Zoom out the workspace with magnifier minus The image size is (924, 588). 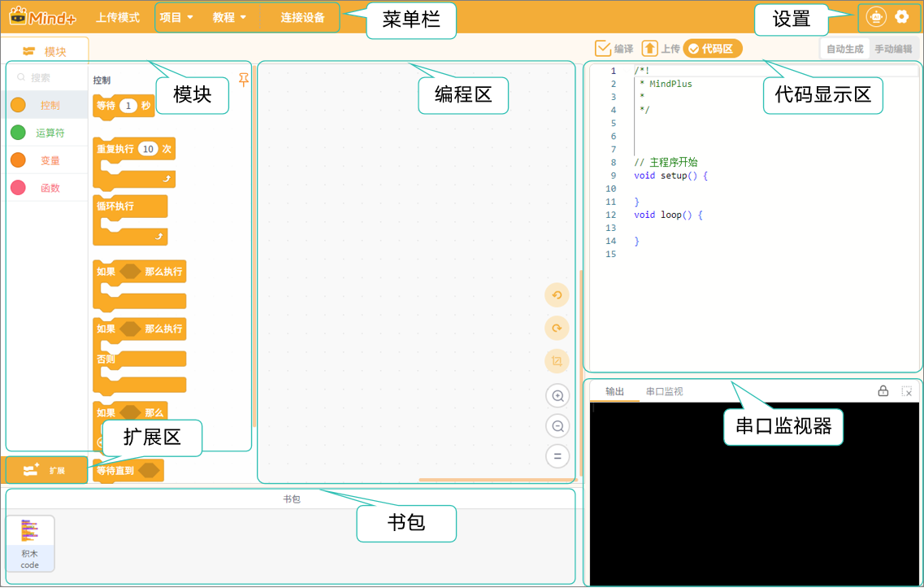click(557, 426)
